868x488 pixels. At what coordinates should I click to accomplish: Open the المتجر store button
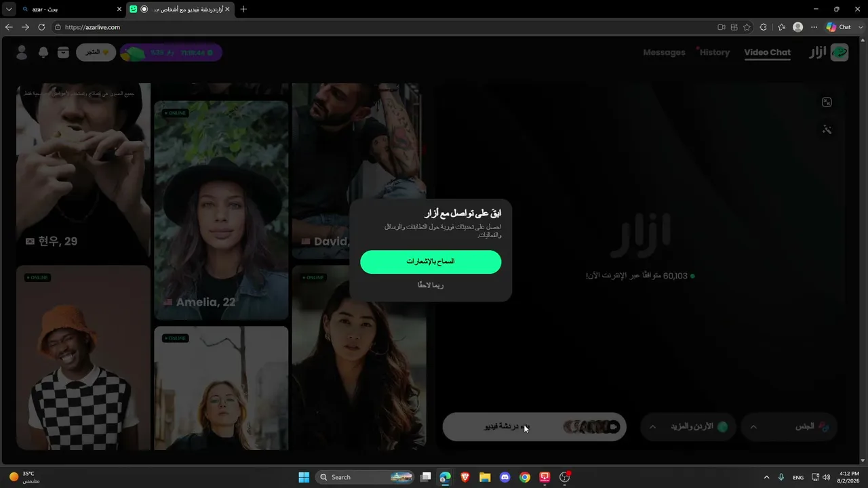click(x=96, y=52)
